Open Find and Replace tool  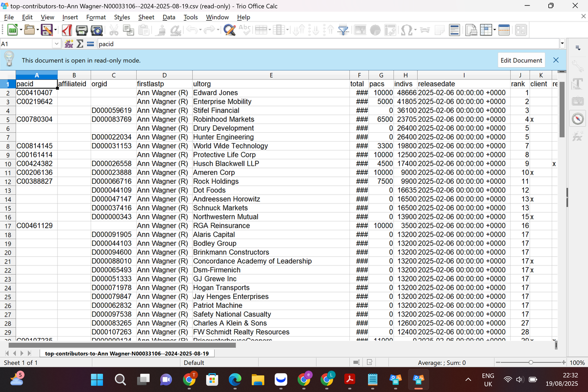(229, 30)
